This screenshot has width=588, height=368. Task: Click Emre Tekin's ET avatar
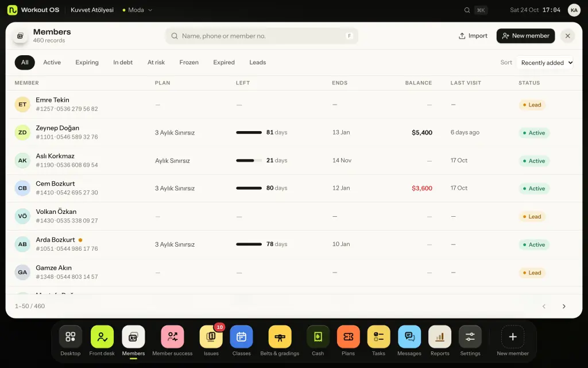pos(22,105)
